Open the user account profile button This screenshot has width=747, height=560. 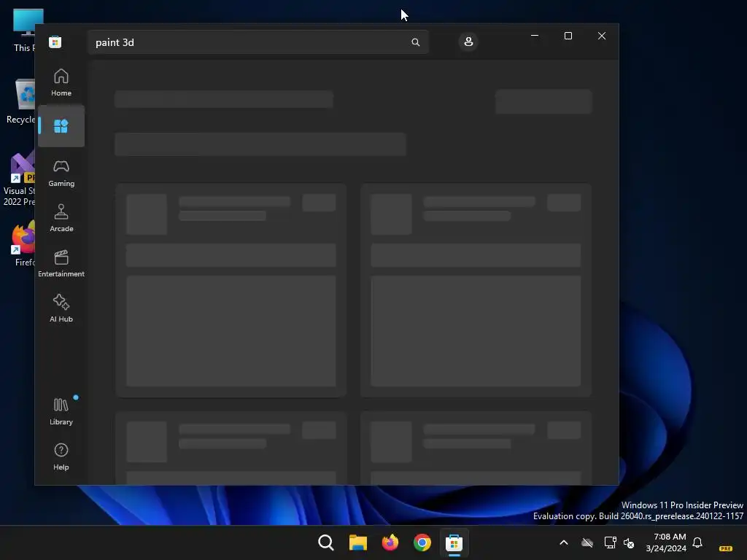468,42
